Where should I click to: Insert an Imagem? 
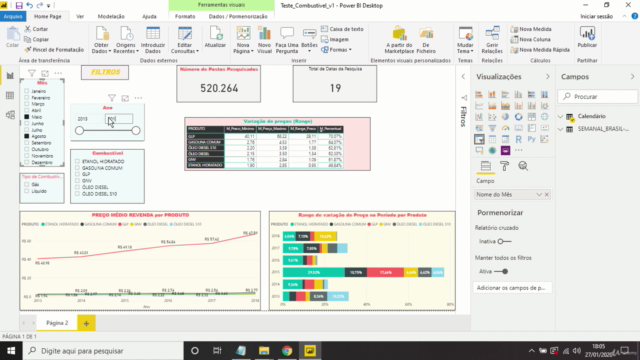point(335,39)
